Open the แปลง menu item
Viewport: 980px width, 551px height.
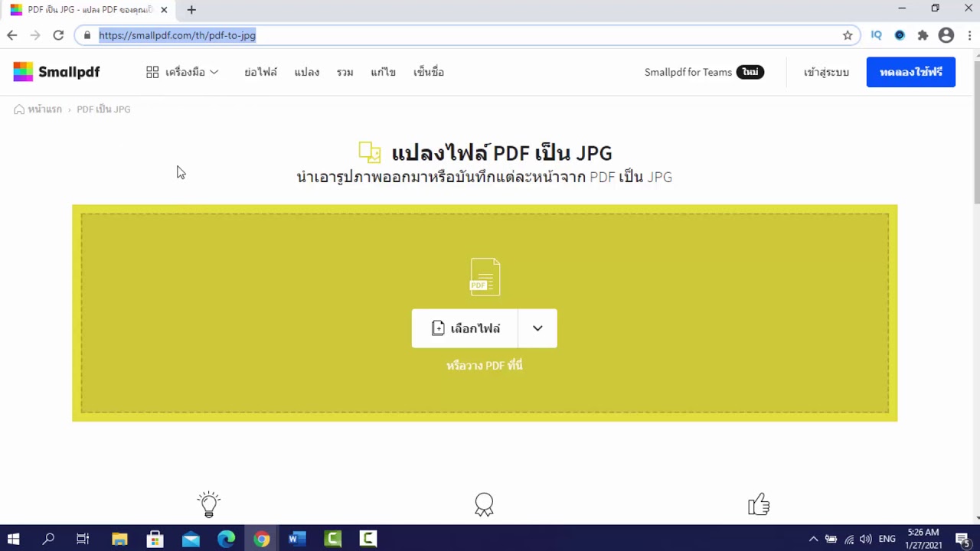[x=306, y=72]
